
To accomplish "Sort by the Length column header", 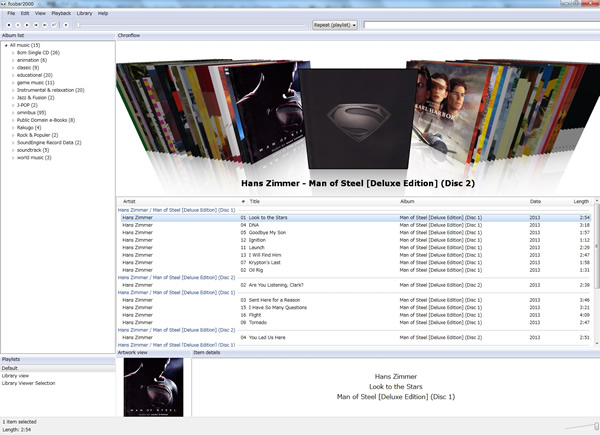I will (x=581, y=202).
